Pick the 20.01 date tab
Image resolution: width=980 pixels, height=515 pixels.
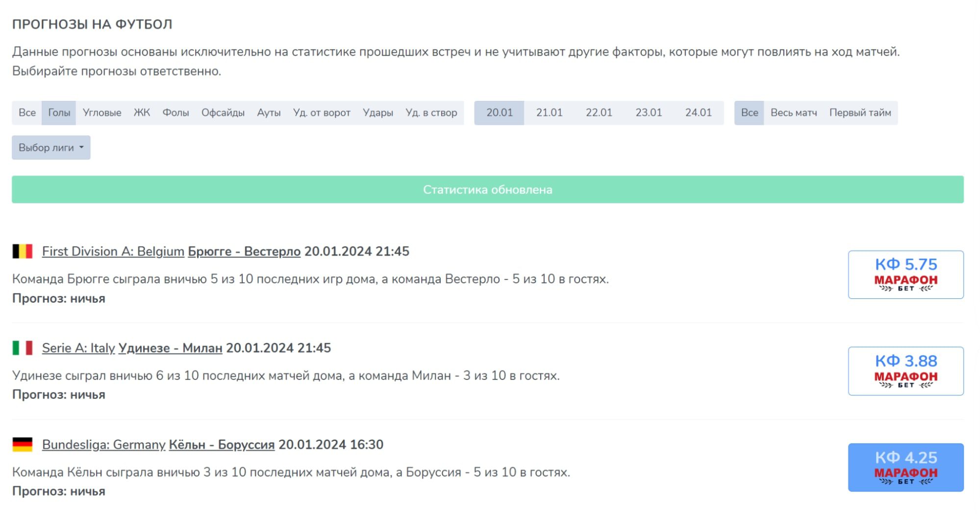click(x=499, y=113)
